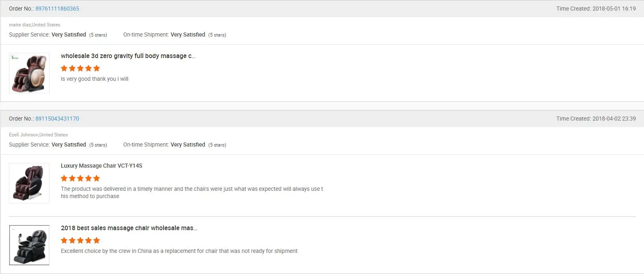Click the "Excellent choice by the crew" review
Viewport: 644px width, 274px height.
[179, 251]
